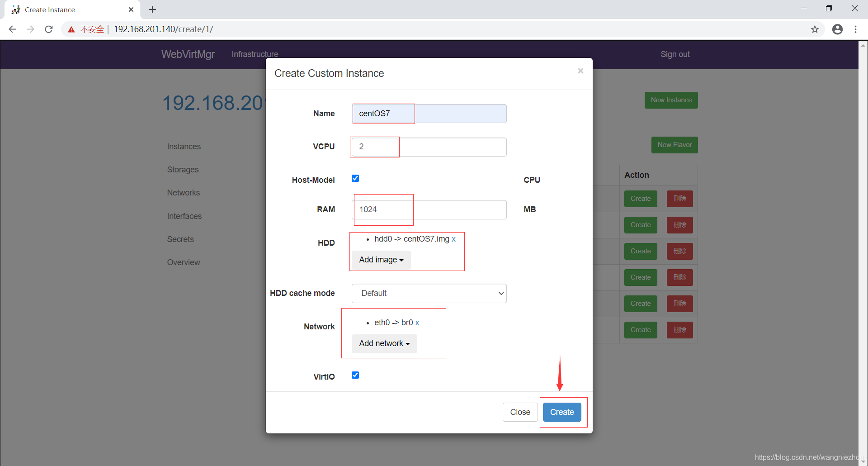Click the Sign out link
The height and width of the screenshot is (466, 868).
click(675, 54)
